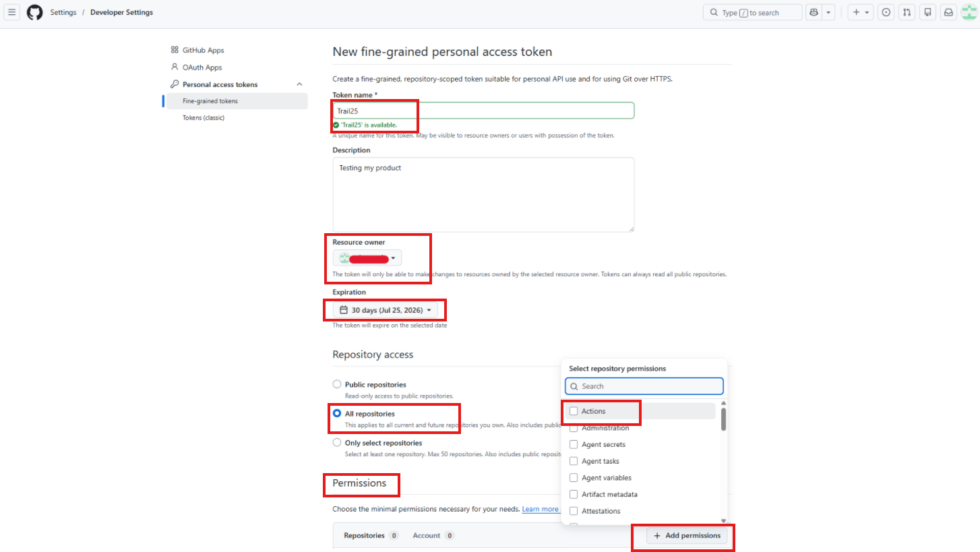This screenshot has width=980, height=552.
Task: Open the Learn more link
Action: point(541,509)
